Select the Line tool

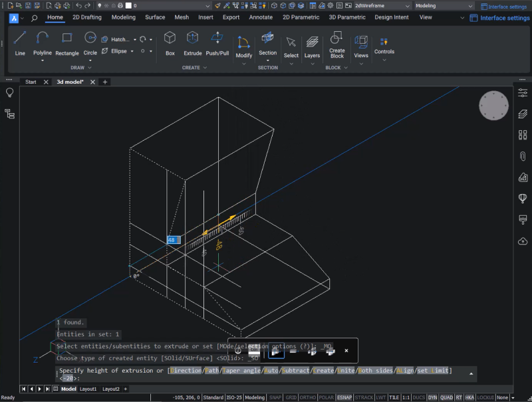(19, 45)
